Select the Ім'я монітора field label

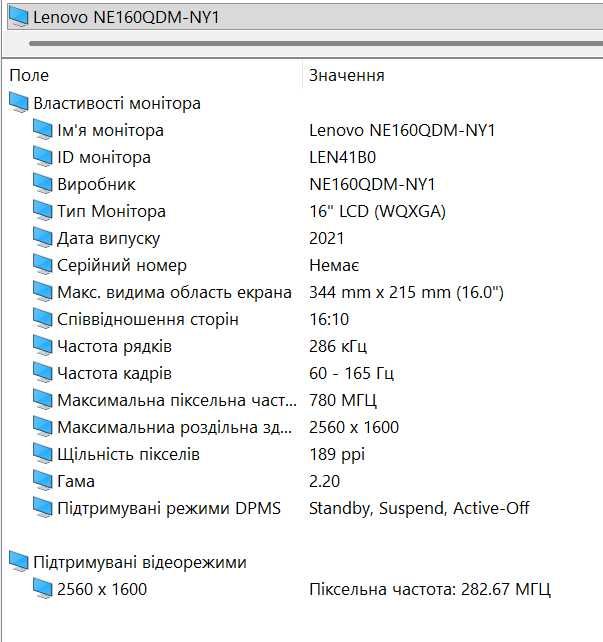[x=110, y=130]
